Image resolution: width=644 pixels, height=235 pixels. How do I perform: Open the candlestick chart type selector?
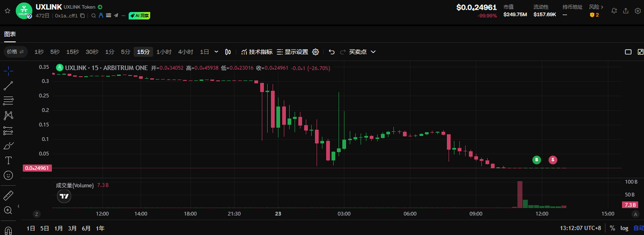[228, 52]
